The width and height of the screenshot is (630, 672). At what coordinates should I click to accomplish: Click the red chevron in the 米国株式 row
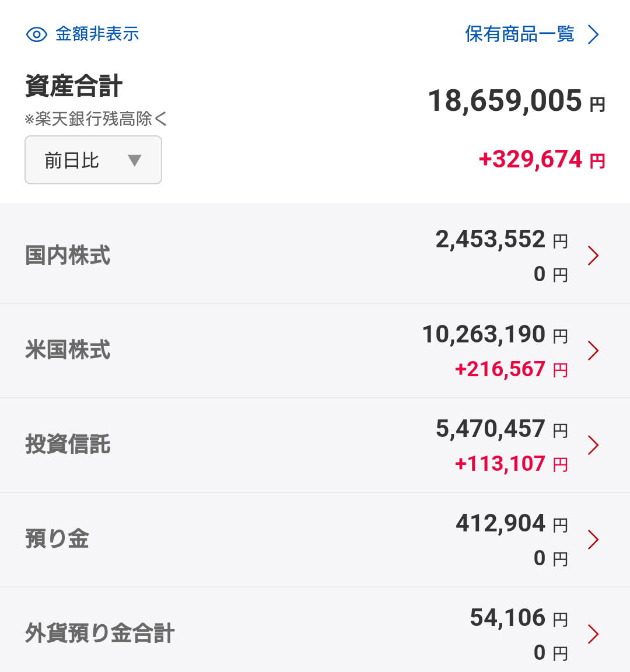tap(593, 351)
